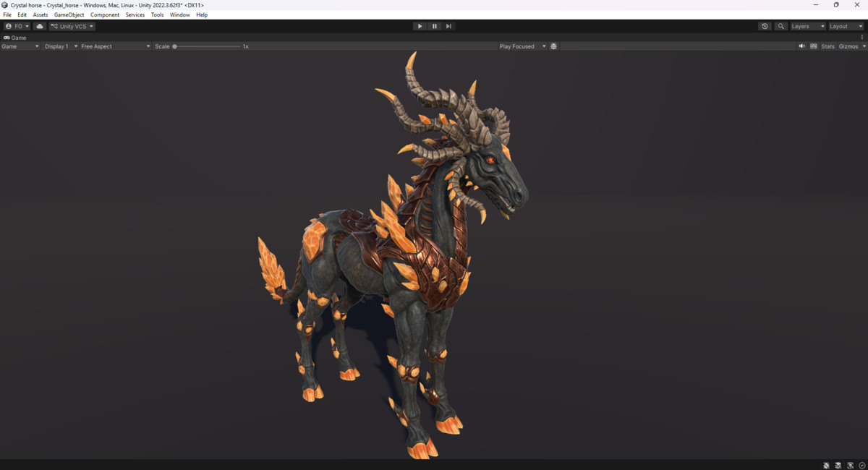
Task: Open the Tools menu
Action: coord(158,14)
